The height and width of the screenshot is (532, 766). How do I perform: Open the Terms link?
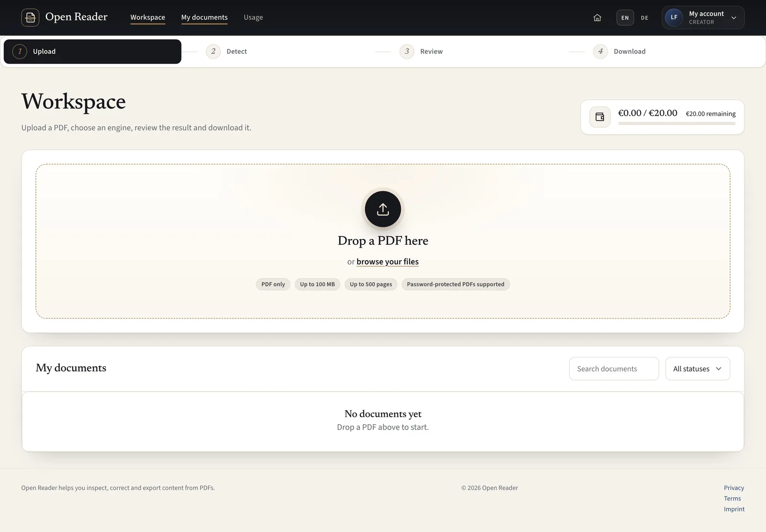732,498
